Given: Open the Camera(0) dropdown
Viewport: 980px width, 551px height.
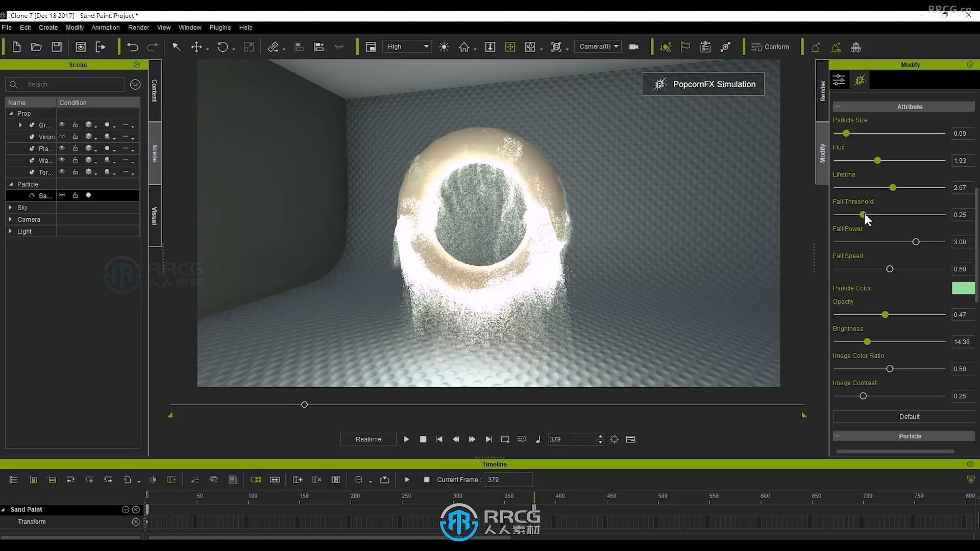Looking at the screenshot, I should point(598,47).
